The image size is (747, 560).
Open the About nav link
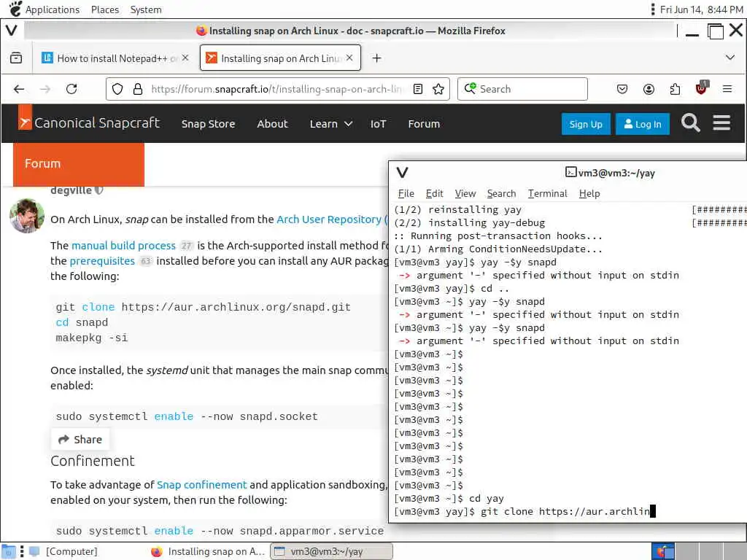pyautogui.click(x=273, y=124)
